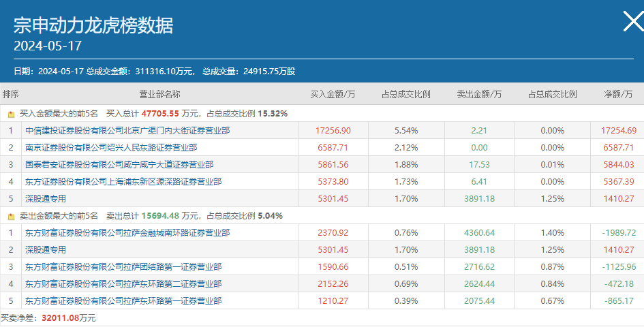Select net amount 17254.69
This screenshot has width=644, height=327.
619,131
